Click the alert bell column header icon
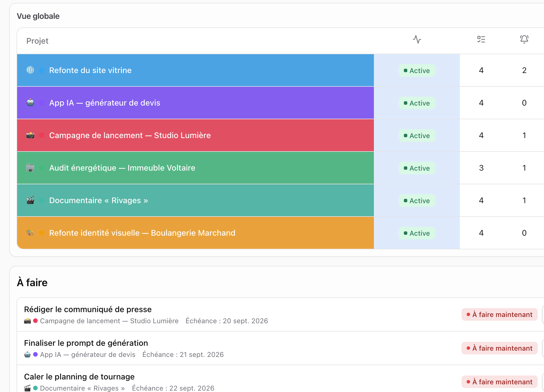The height and width of the screenshot is (392, 544). 524,39
